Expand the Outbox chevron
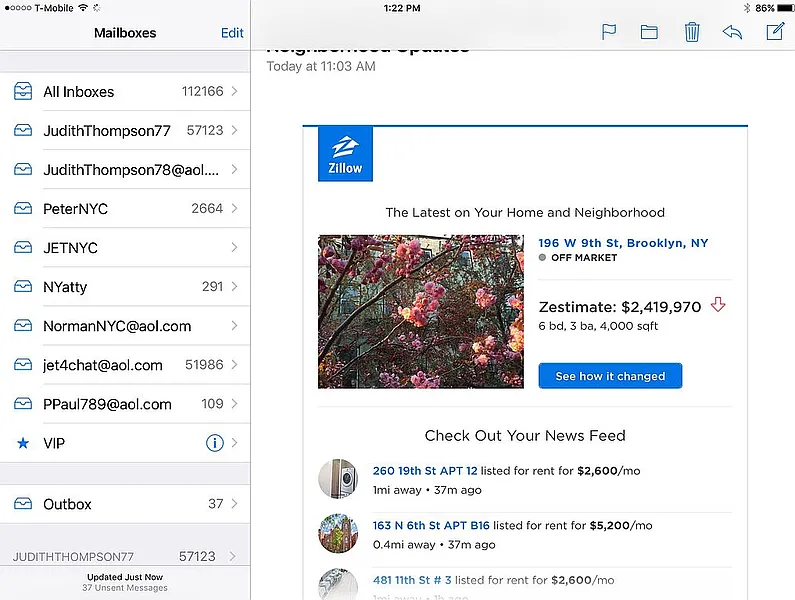Viewport: 795px width, 600px height. pos(234,504)
